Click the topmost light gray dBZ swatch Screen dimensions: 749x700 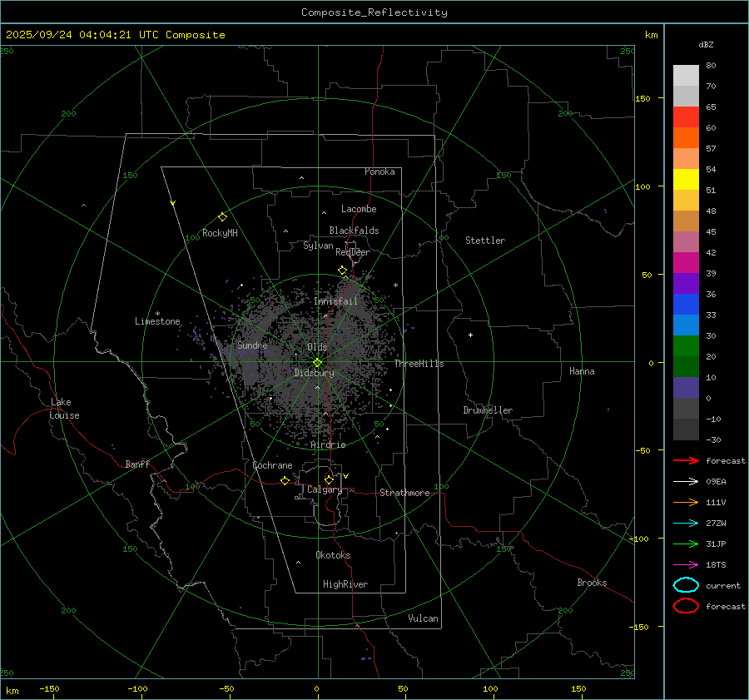pos(686,75)
